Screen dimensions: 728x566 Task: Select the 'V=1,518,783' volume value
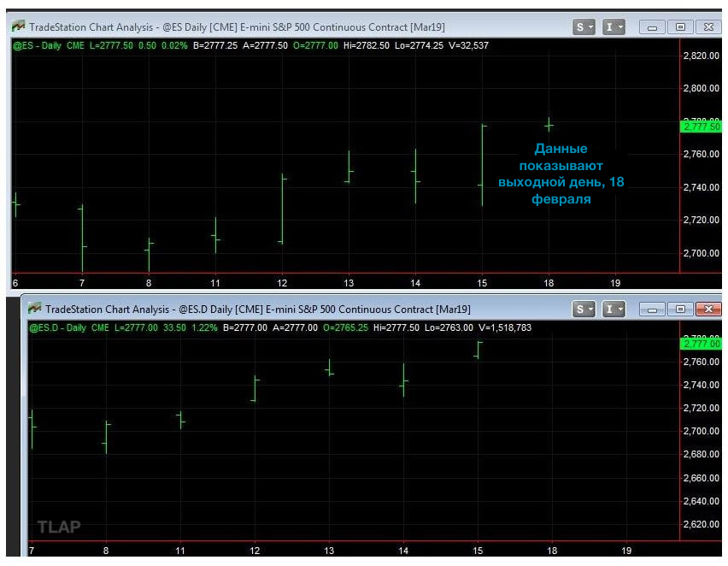click(x=505, y=327)
